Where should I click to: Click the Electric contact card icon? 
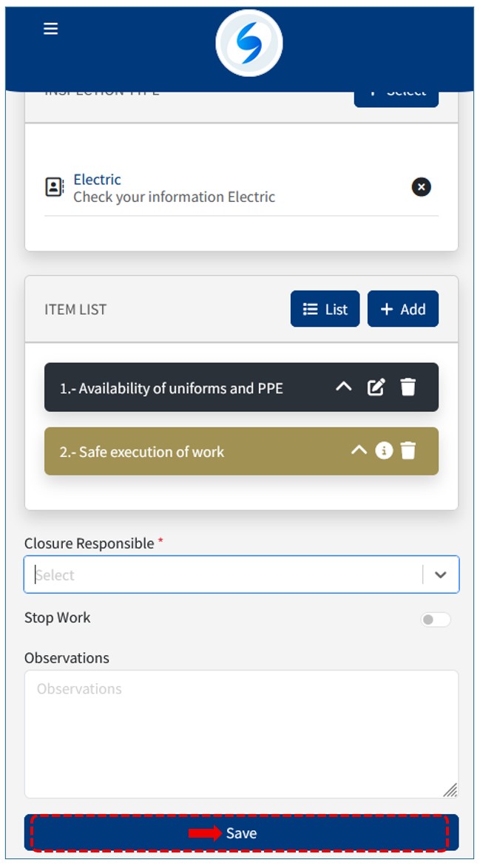(x=55, y=187)
